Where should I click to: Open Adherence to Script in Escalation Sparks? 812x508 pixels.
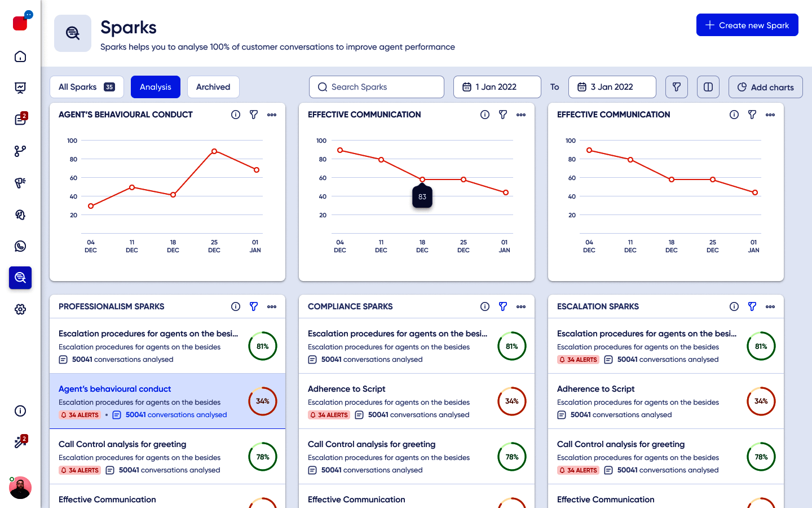666,401
